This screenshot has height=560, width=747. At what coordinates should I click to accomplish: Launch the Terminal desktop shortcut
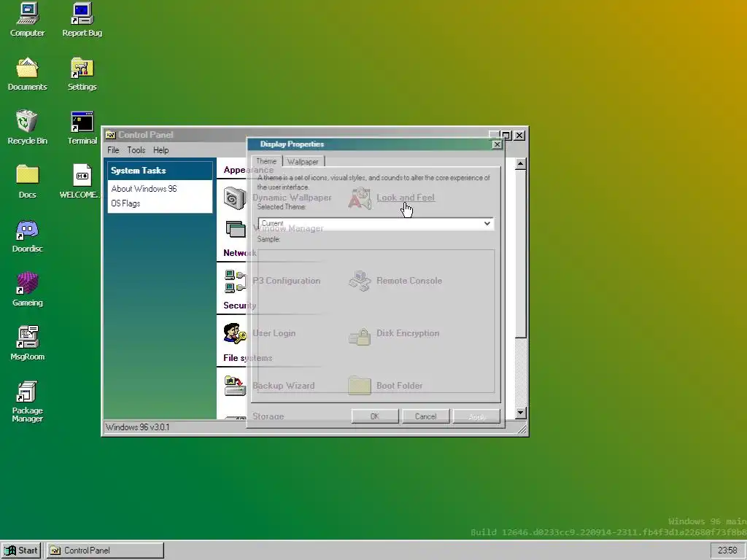tap(82, 128)
